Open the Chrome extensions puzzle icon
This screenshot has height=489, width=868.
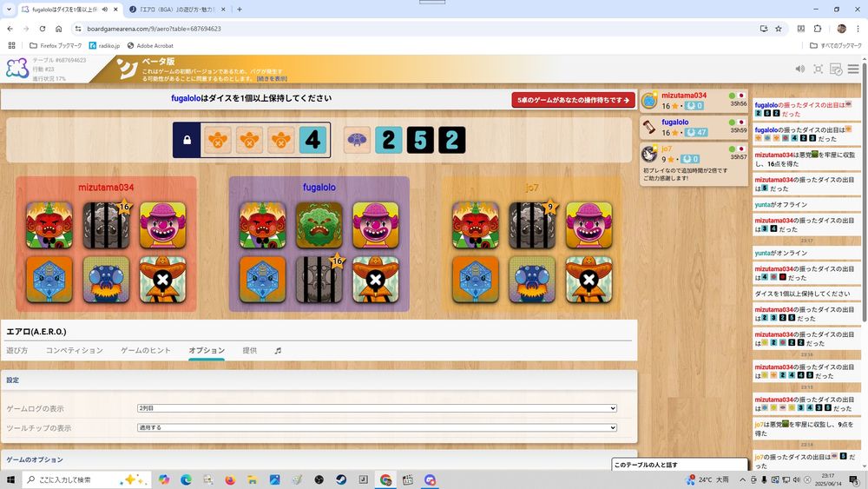point(818,29)
